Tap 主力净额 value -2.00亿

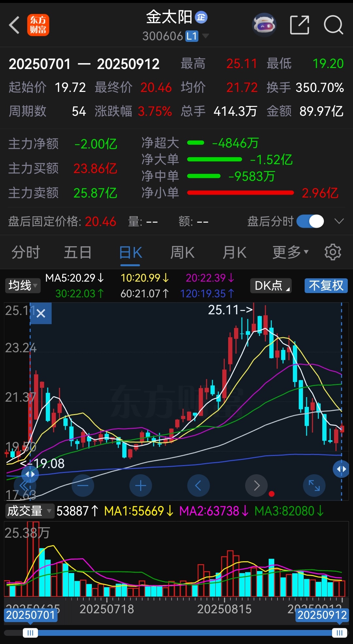click(96, 144)
